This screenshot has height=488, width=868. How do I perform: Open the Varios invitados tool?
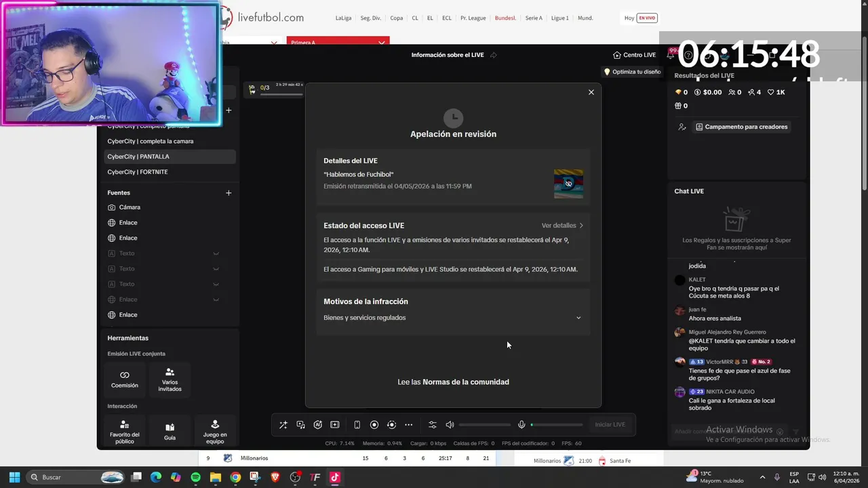point(170,380)
